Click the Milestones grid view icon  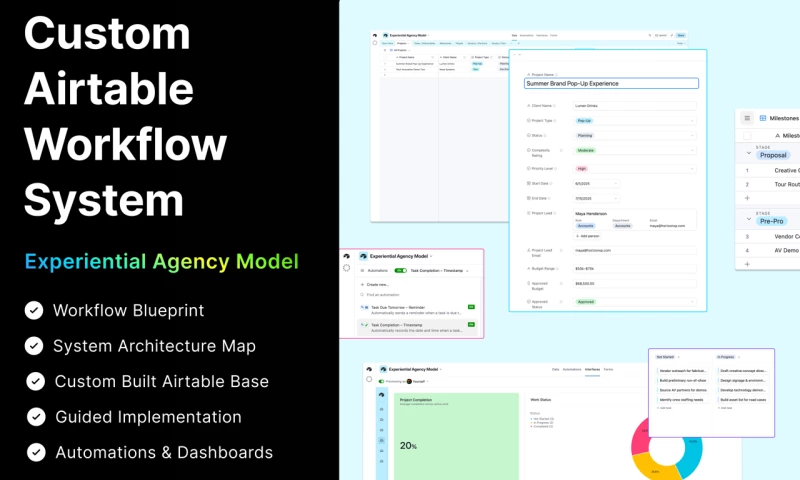coord(765,117)
